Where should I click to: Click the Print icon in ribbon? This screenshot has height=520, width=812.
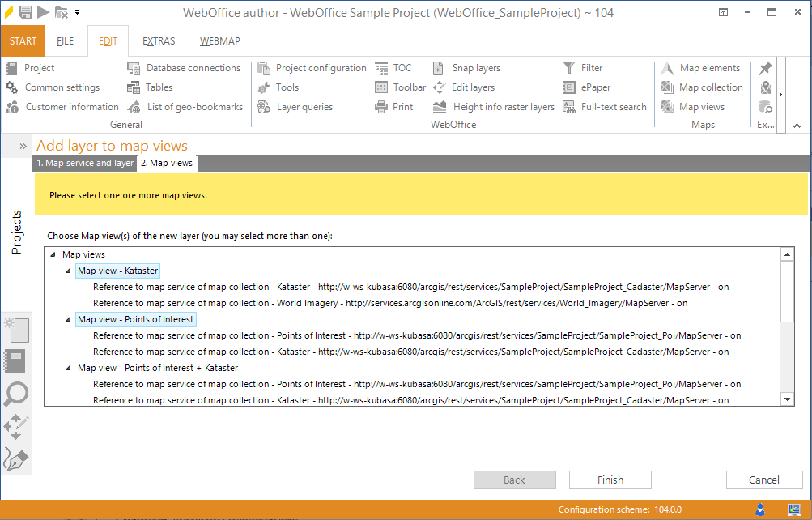381,107
